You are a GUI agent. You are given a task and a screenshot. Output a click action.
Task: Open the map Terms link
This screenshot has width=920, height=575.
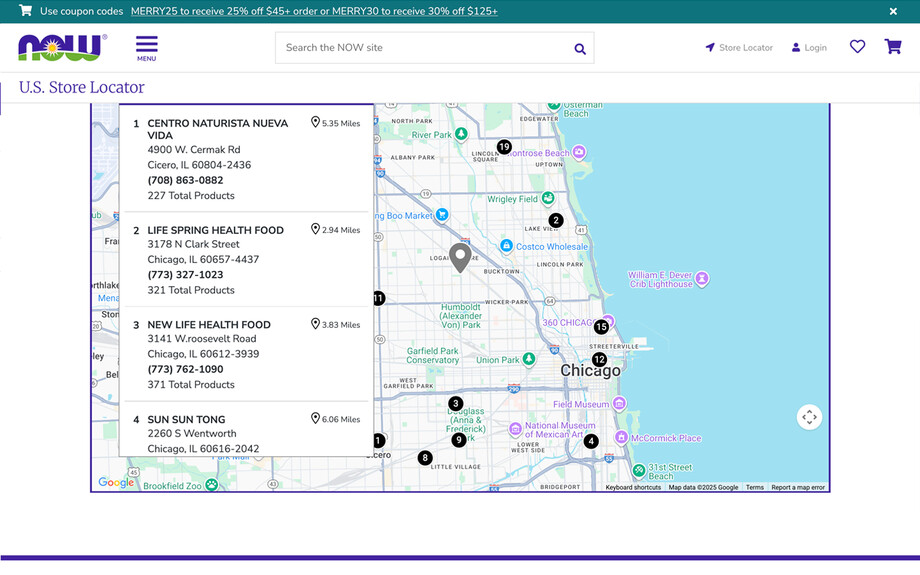755,488
